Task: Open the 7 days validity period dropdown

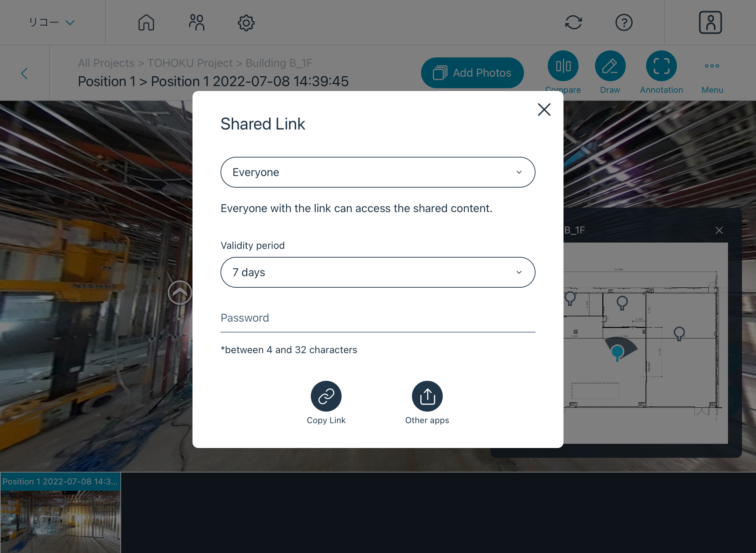Action: click(378, 272)
